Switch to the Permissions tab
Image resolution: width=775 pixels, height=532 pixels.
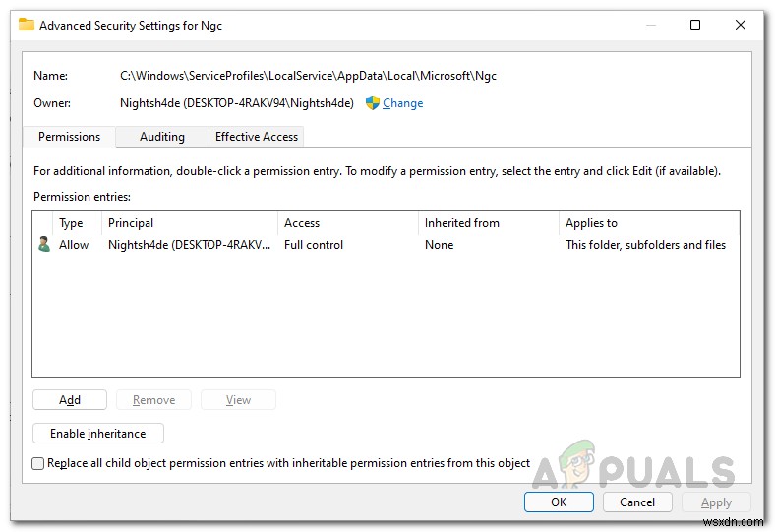click(x=69, y=137)
